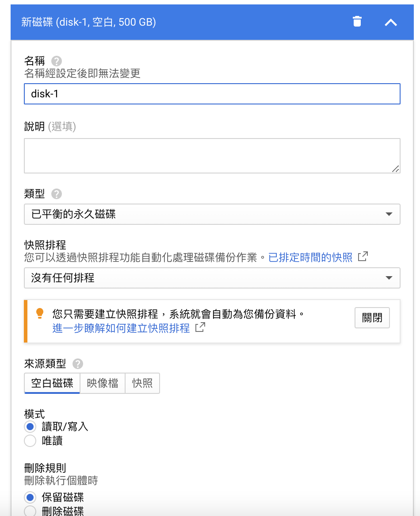Select the 唯讀 mode radio button
The width and height of the screenshot is (420, 516).
pos(30,441)
